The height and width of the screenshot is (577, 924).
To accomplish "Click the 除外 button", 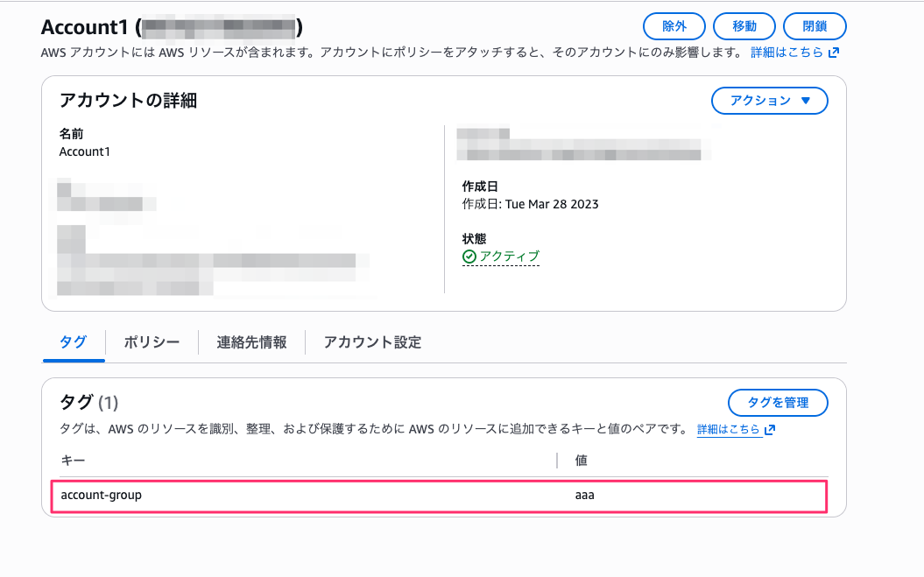I will [674, 25].
